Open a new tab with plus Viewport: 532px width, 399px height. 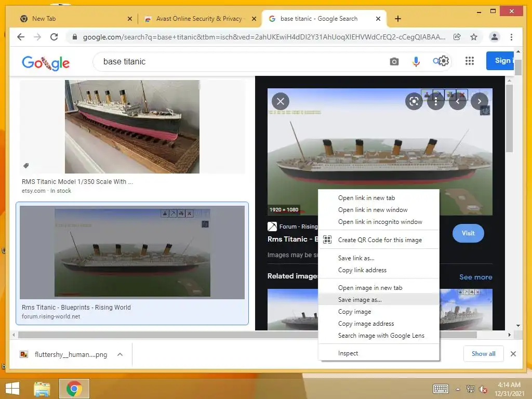pos(398,19)
